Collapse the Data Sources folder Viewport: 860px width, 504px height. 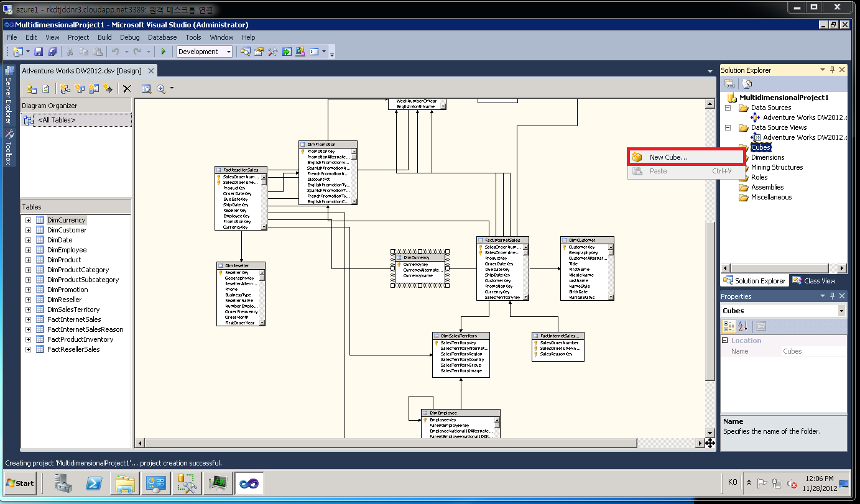(728, 108)
